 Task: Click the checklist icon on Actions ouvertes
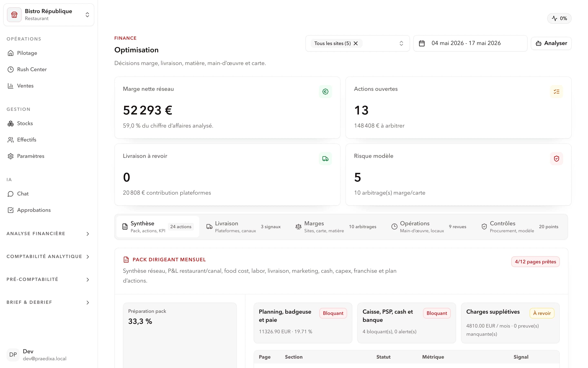coord(556,92)
